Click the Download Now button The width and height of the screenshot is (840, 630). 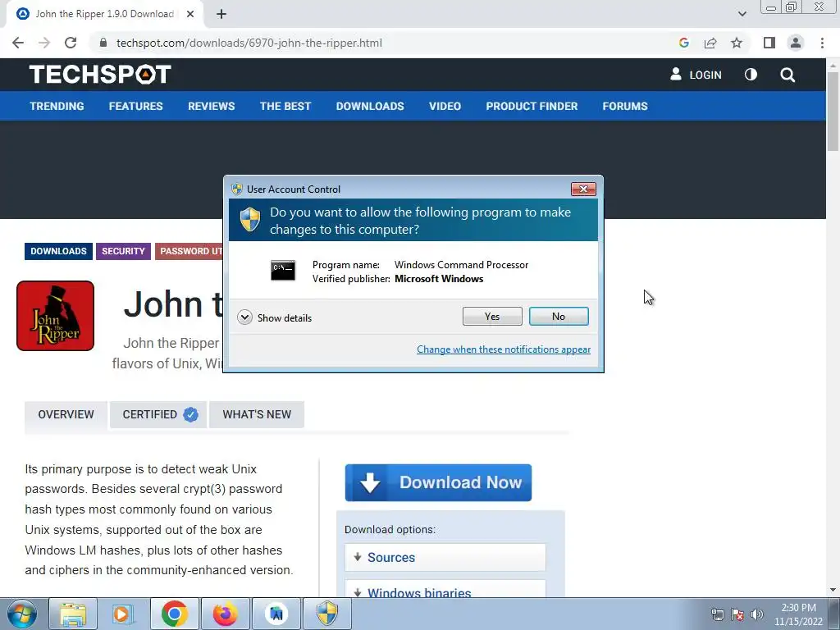click(438, 482)
